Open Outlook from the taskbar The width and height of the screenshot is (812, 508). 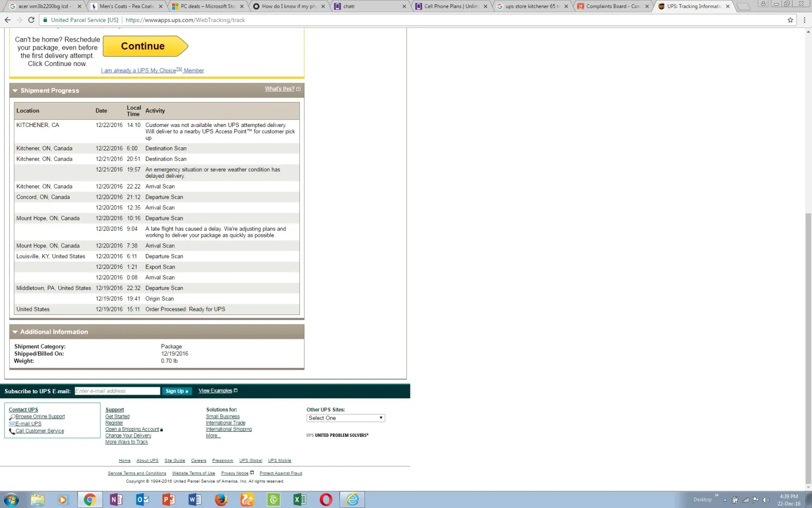pos(143,499)
